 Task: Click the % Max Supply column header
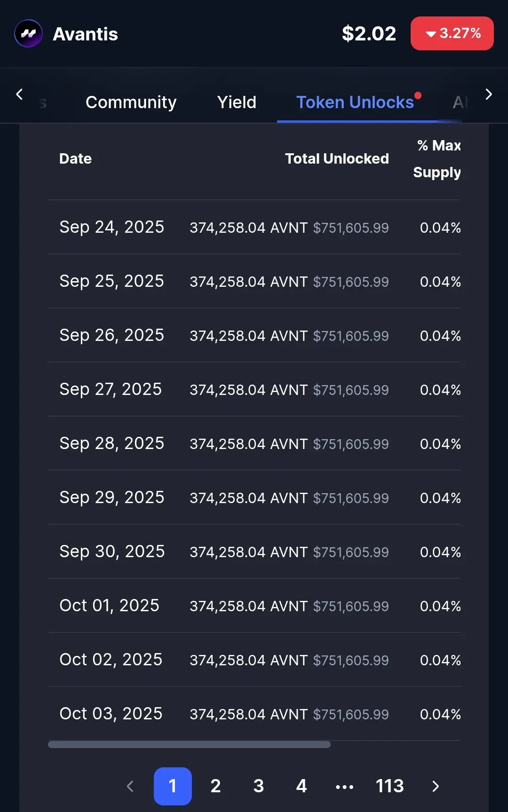click(x=437, y=159)
